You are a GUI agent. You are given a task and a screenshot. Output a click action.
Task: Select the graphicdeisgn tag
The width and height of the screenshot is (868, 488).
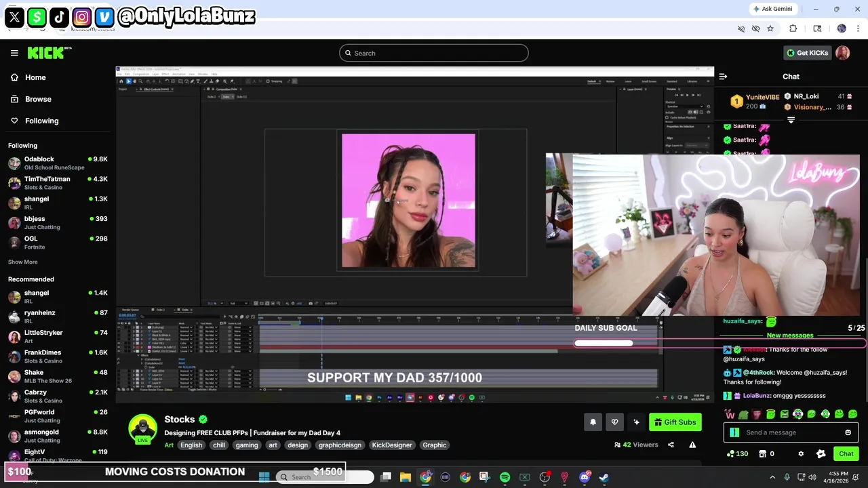click(340, 445)
